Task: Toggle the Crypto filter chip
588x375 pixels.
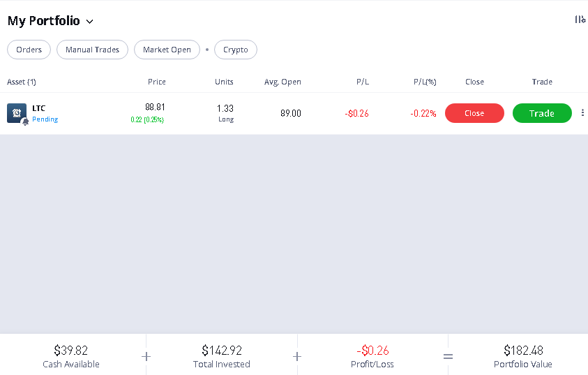Action: [236, 50]
